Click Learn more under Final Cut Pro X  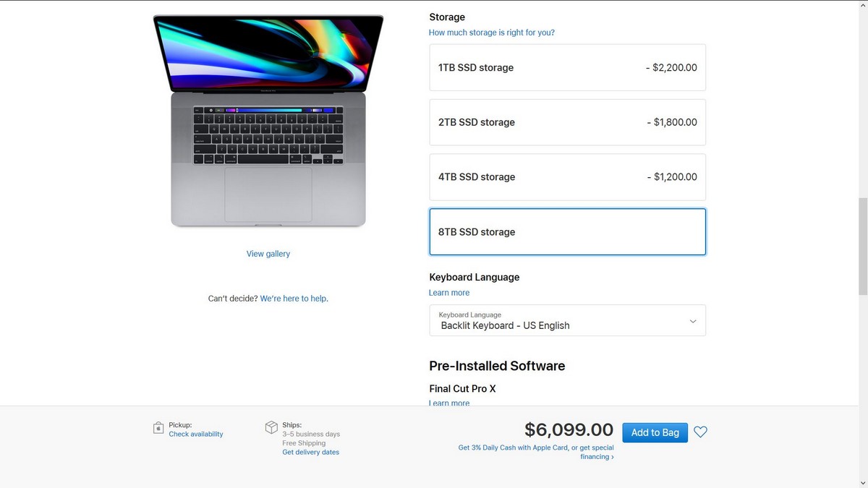tap(449, 403)
